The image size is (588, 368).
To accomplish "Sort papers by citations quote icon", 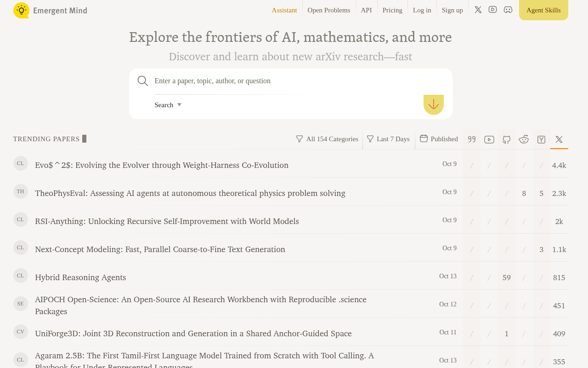I will coord(472,139).
